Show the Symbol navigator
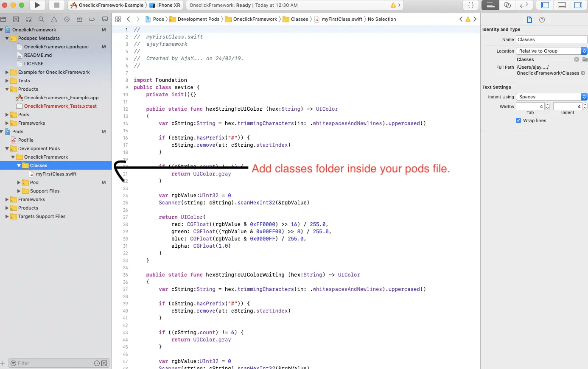This screenshot has width=588, height=369. click(28, 19)
